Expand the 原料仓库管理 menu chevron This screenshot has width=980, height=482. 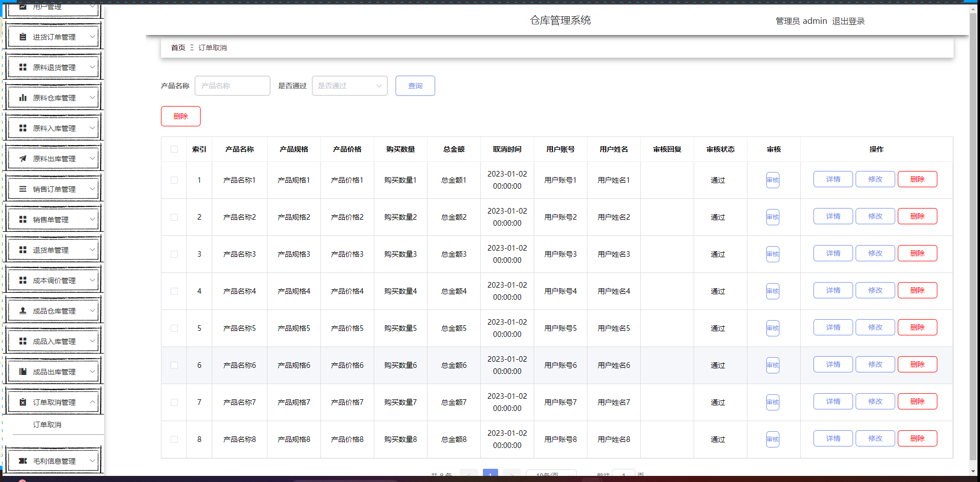pyautogui.click(x=92, y=97)
